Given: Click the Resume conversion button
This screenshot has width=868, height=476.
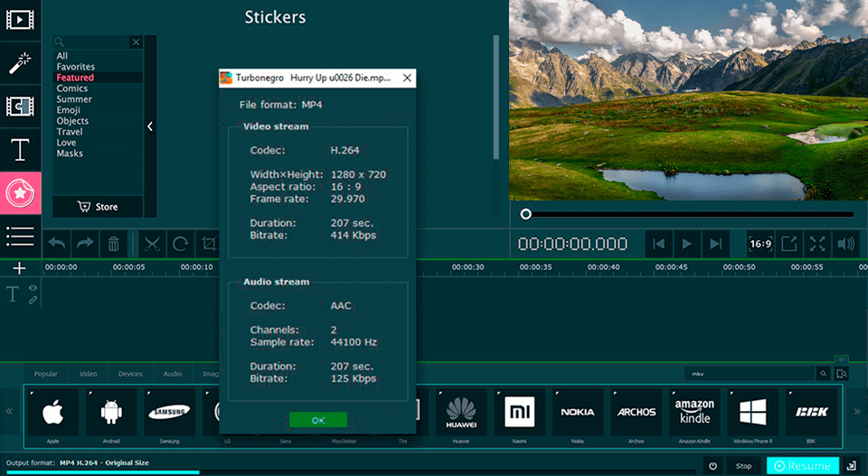Looking at the screenshot, I should pyautogui.click(x=803, y=465).
